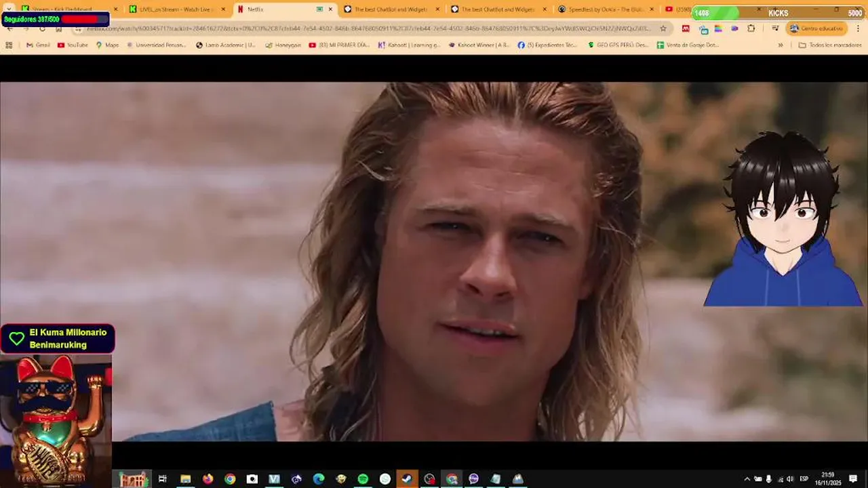Viewport: 868px width, 488px height.
Task: Close the LIVE!_on Stream tab
Action: tap(223, 9)
